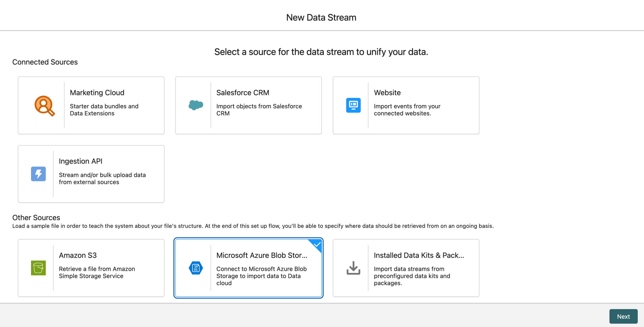This screenshot has width=644, height=327.
Task: Click the Connected Sources heading
Action: [x=45, y=62]
